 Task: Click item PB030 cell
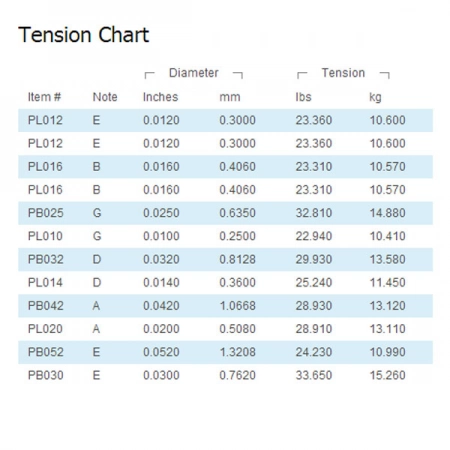[45, 375]
